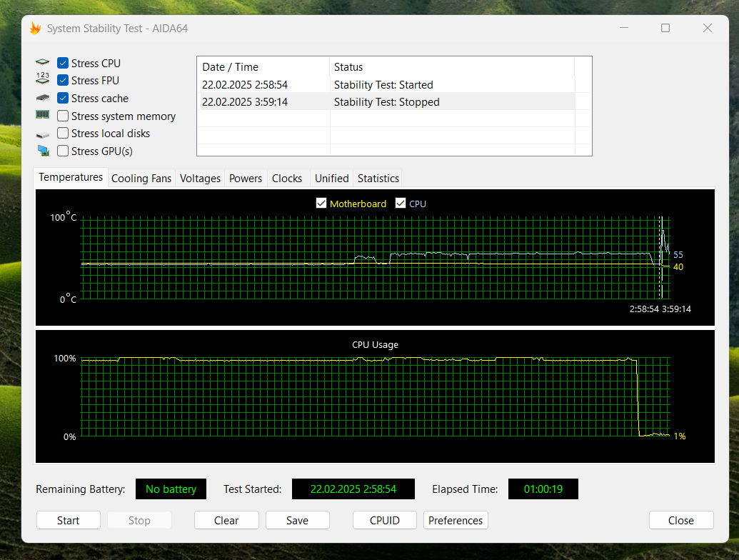The width and height of the screenshot is (739, 560).
Task: Click the CPU temperature value 55
Action: pos(678,254)
